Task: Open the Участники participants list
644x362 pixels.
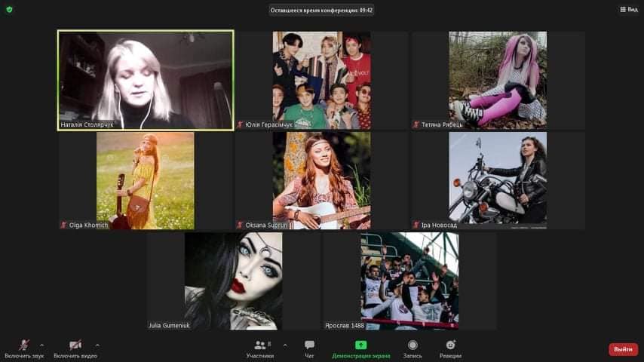Action: pos(259,348)
